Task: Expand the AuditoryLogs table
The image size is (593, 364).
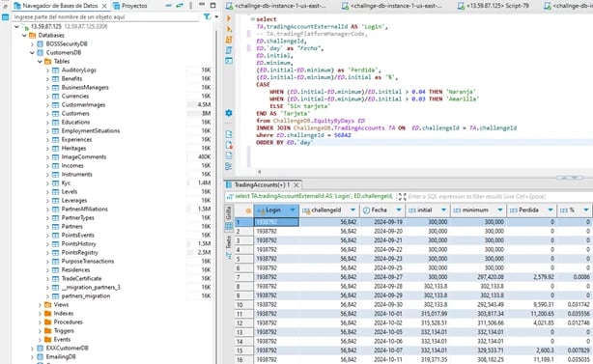Action: pos(47,70)
